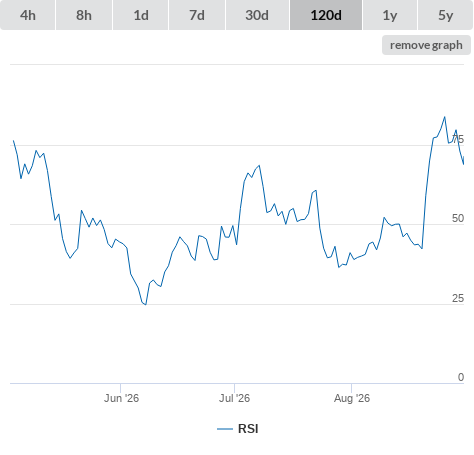Click the 50 y-axis label
This screenshot has height=455, width=474.
coord(458,218)
